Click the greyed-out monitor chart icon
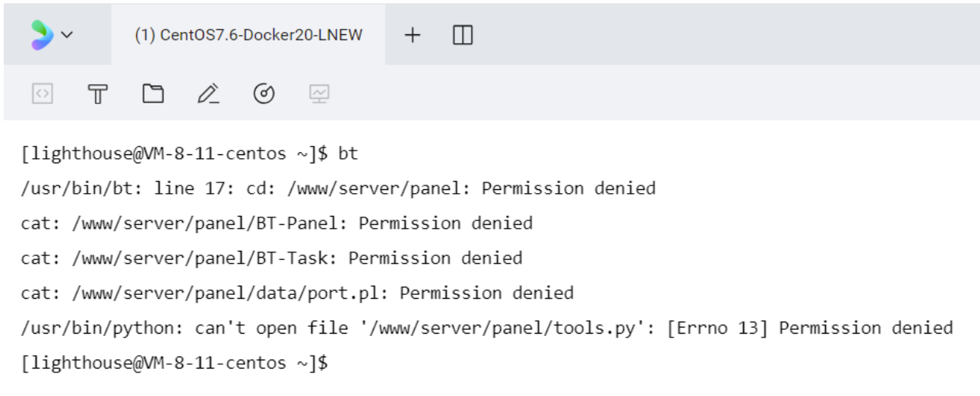The height and width of the screenshot is (396, 980). (319, 94)
